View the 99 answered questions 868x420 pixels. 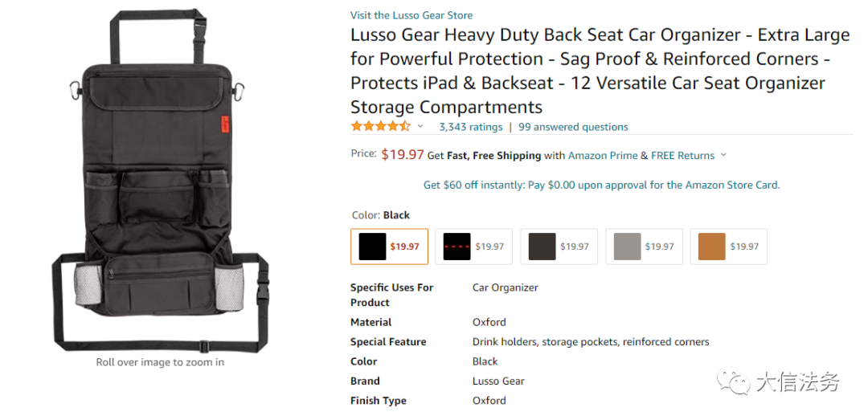(x=573, y=127)
